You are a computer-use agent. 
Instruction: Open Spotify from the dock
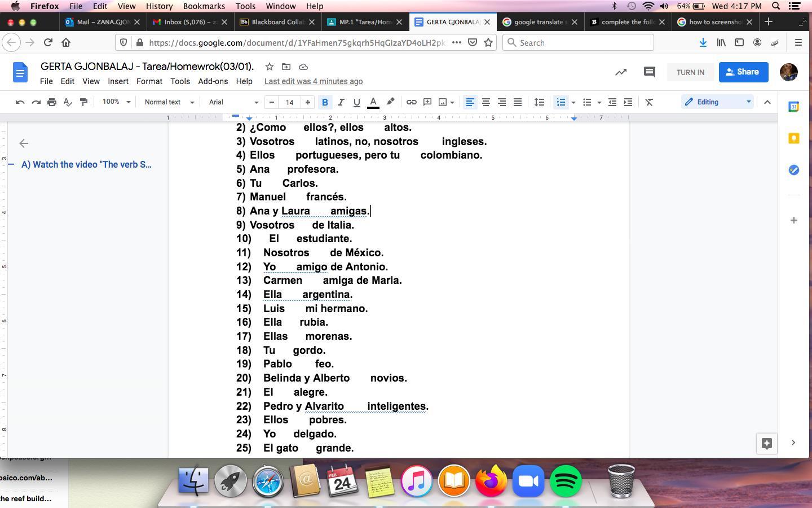(x=565, y=481)
